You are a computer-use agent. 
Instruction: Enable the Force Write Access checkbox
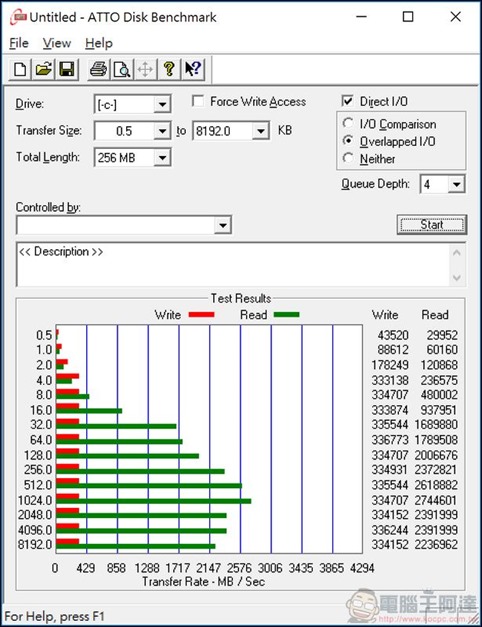pos(198,101)
